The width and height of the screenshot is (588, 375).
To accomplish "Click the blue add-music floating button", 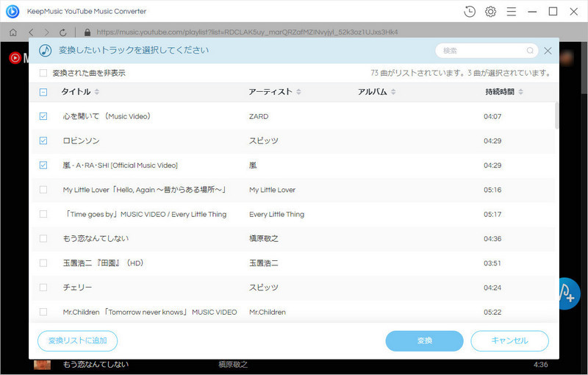I will (569, 293).
